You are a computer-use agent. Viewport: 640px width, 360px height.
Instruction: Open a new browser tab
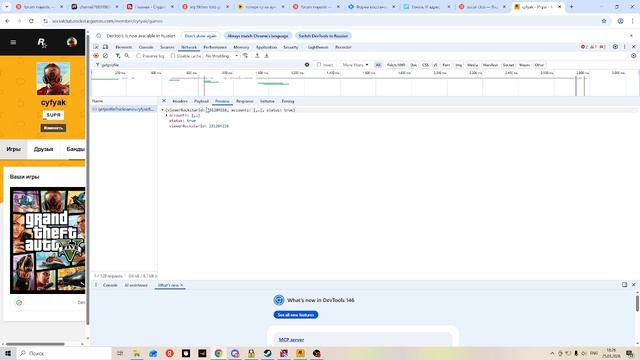pos(571,7)
